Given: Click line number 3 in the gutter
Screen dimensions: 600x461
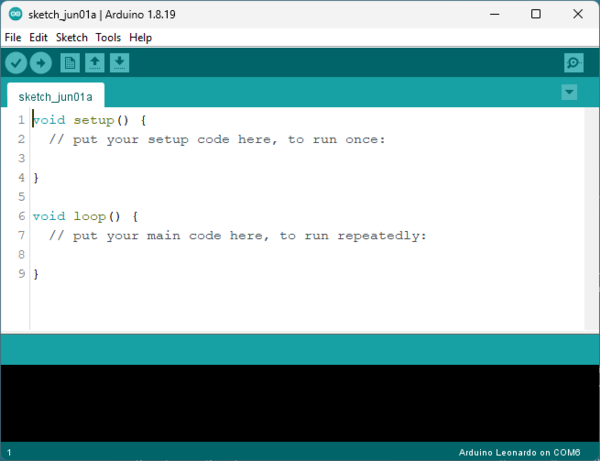Looking at the screenshot, I should (x=21, y=158).
